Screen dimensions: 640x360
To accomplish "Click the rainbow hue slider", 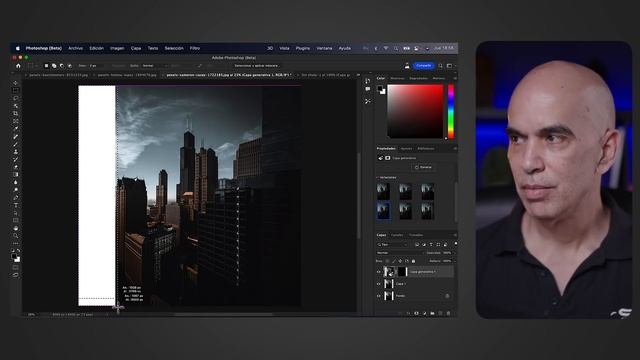I will (451, 111).
